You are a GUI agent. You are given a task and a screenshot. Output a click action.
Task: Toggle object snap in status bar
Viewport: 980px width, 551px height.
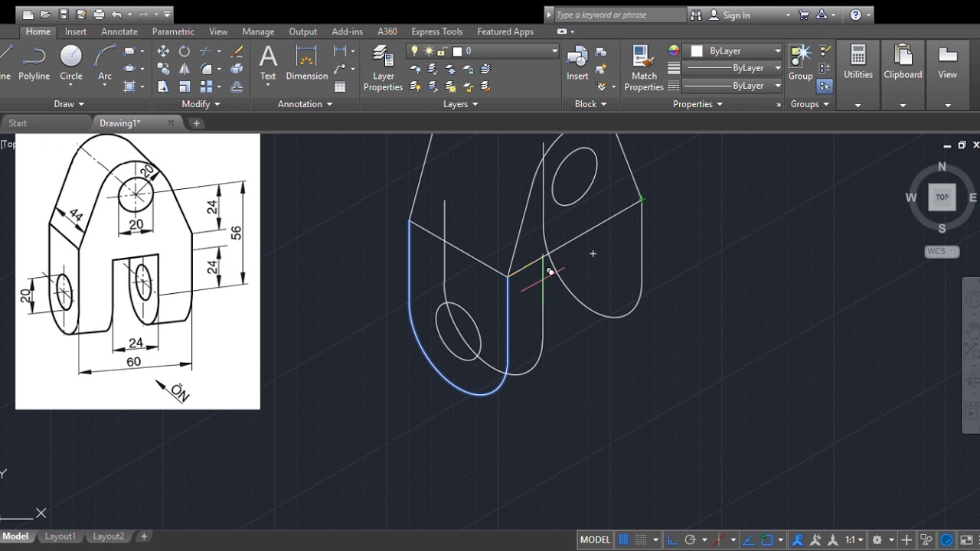point(767,540)
